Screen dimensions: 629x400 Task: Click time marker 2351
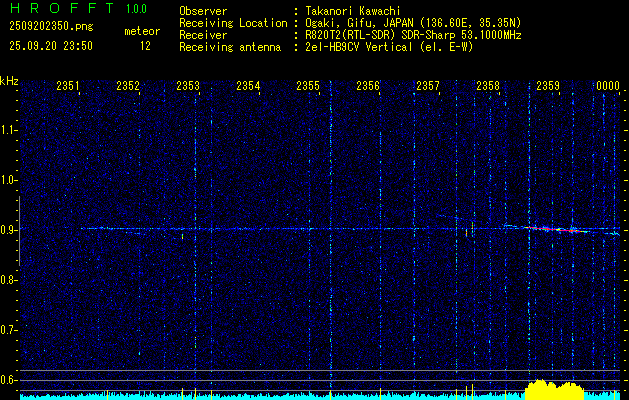click(68, 85)
